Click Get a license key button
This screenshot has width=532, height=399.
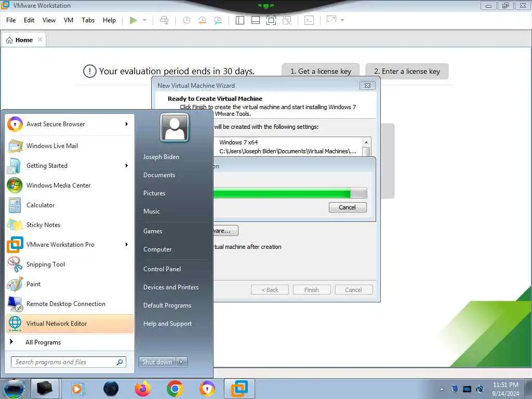click(x=321, y=71)
